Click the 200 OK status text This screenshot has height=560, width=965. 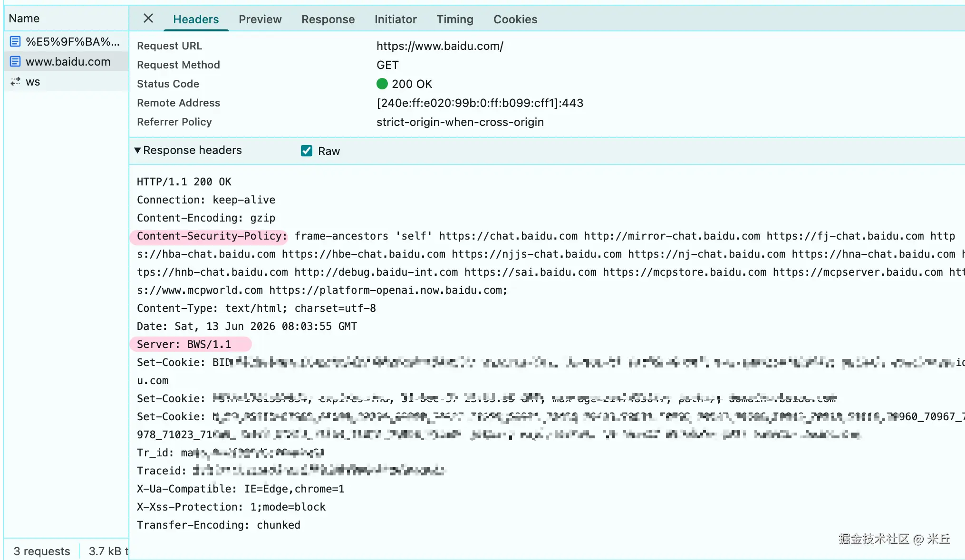click(x=412, y=84)
